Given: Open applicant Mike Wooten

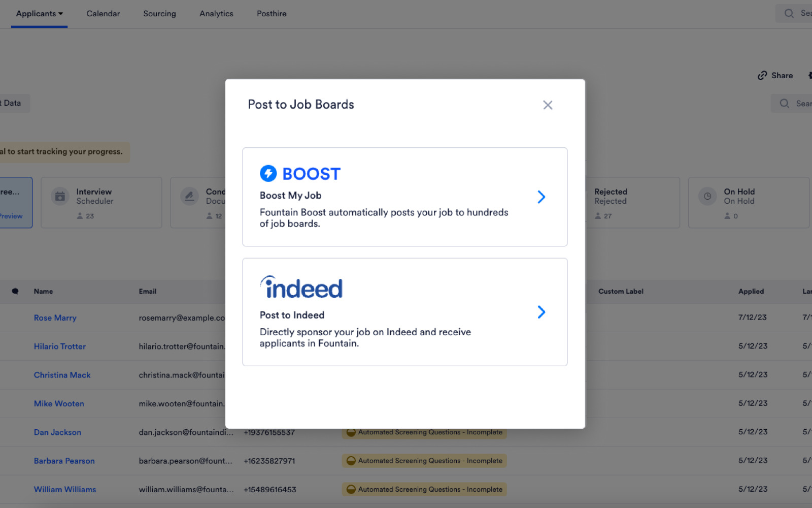Looking at the screenshot, I should point(59,403).
